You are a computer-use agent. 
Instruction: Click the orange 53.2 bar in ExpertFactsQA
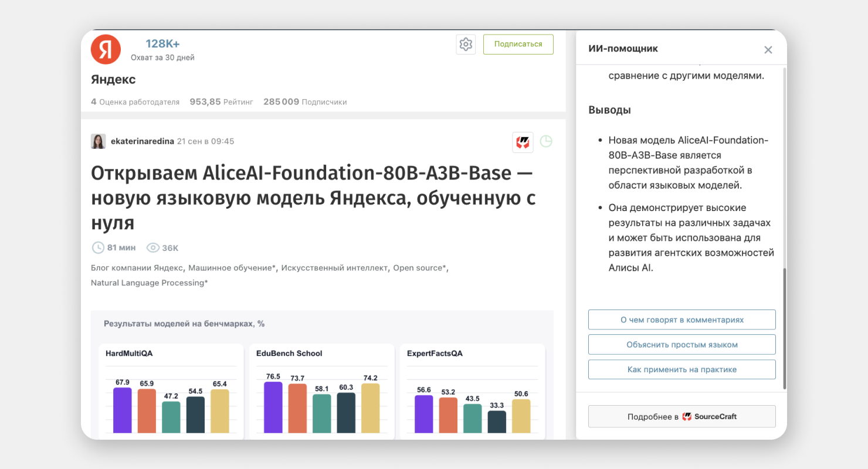click(448, 416)
